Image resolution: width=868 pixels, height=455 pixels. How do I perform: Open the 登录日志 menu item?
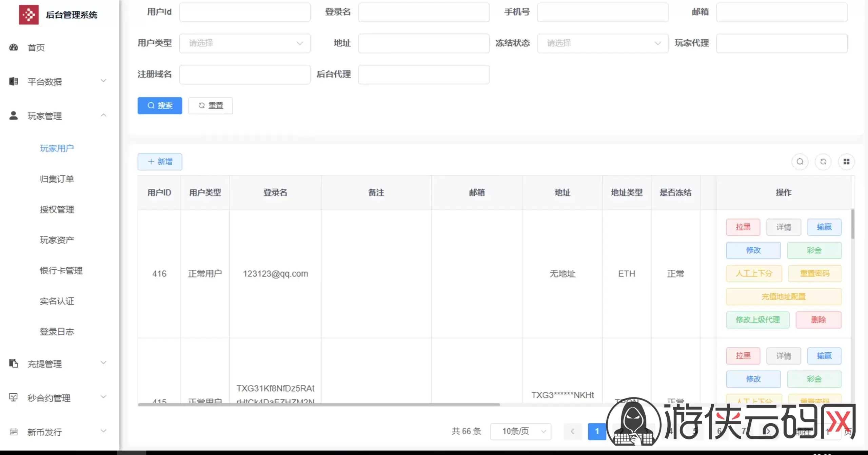(57, 331)
